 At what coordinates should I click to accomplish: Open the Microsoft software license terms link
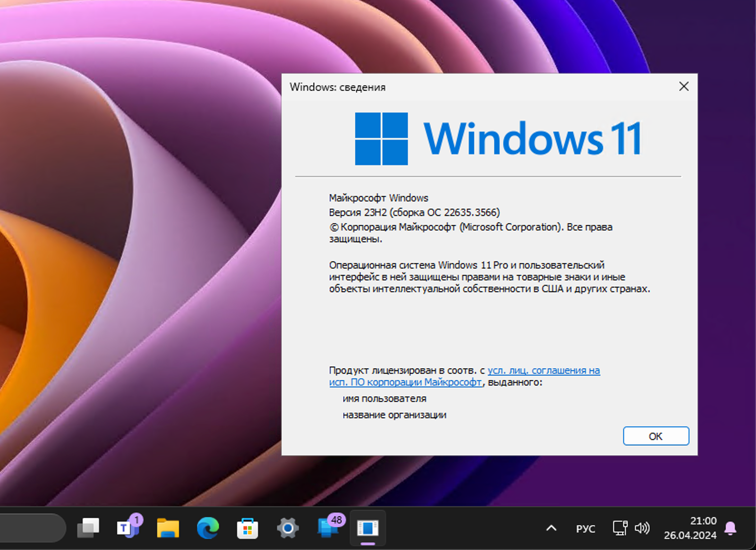coord(464,376)
